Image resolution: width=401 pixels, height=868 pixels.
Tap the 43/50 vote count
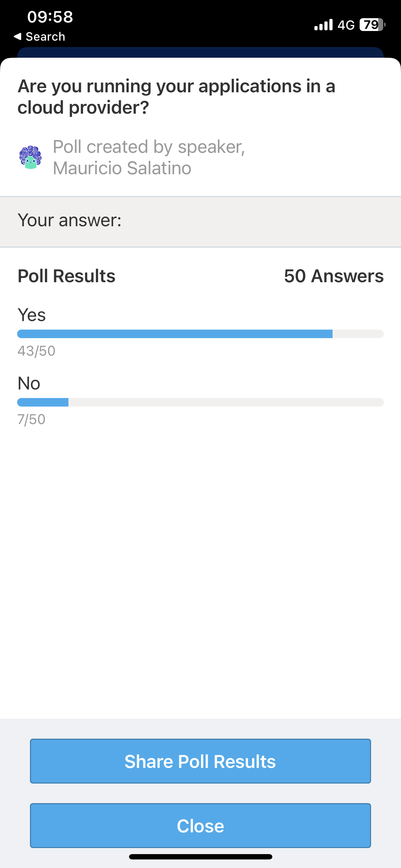click(36, 351)
